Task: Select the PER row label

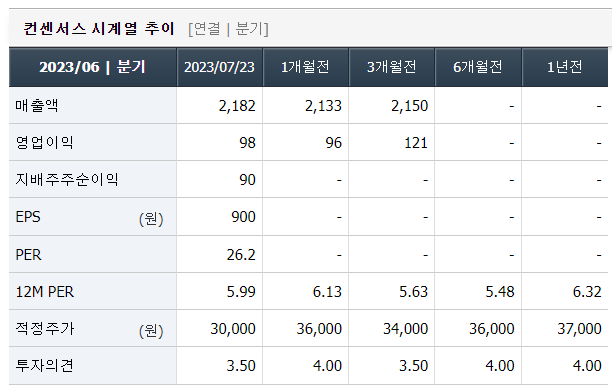Action: click(28, 255)
